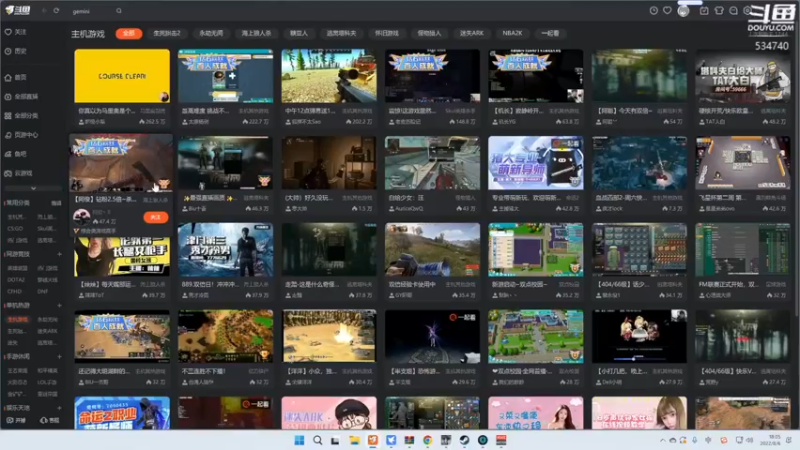Expand 娱乐天地 section with plus

[59, 408]
